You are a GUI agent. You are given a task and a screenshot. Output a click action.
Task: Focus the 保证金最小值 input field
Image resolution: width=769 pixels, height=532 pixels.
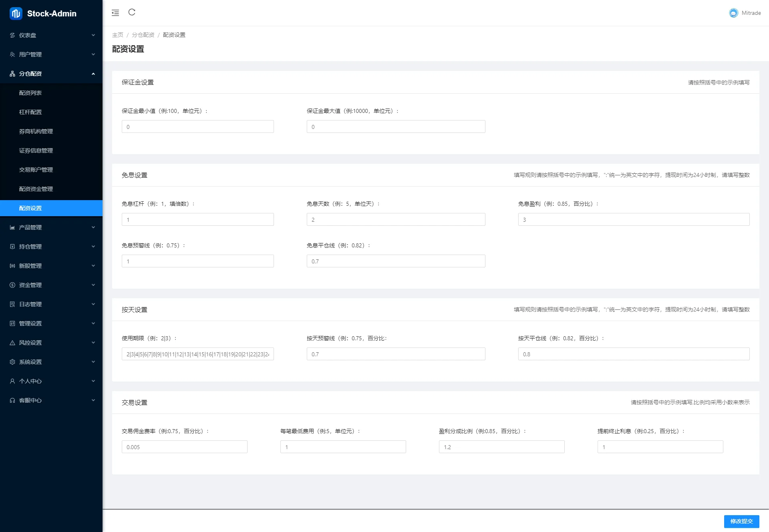click(x=198, y=127)
